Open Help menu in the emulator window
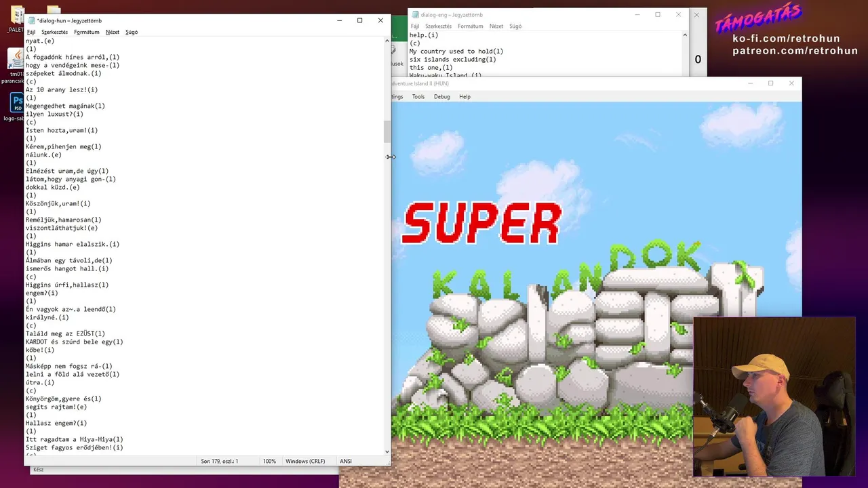Screen dimensions: 868x488 [465, 97]
